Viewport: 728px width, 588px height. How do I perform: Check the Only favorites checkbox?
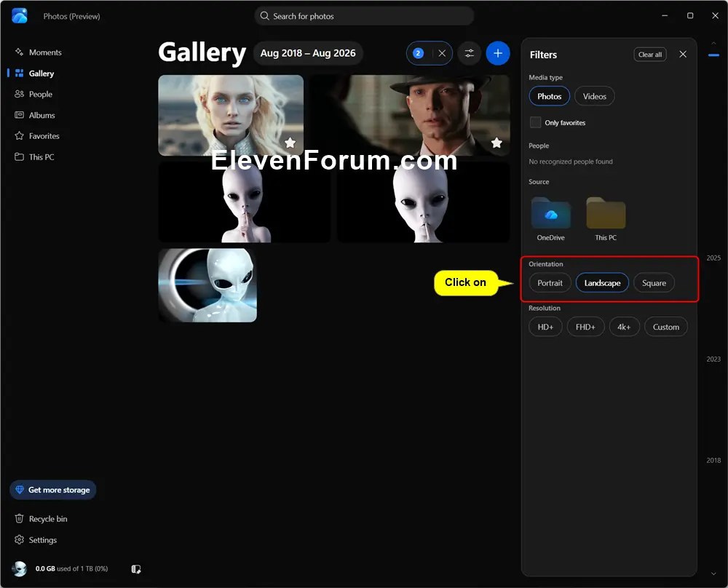(535, 122)
